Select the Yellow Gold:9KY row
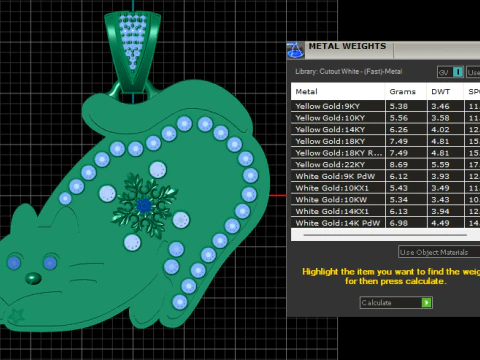The width and height of the screenshot is (480, 360). pos(385,106)
